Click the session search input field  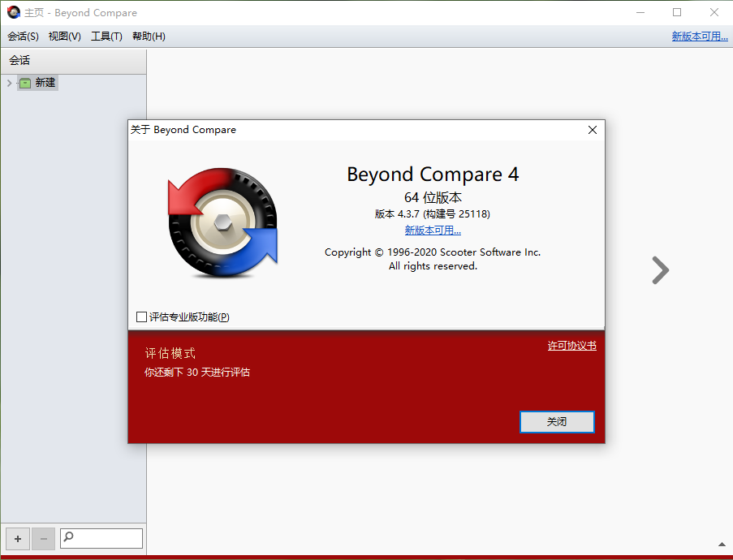click(101, 539)
